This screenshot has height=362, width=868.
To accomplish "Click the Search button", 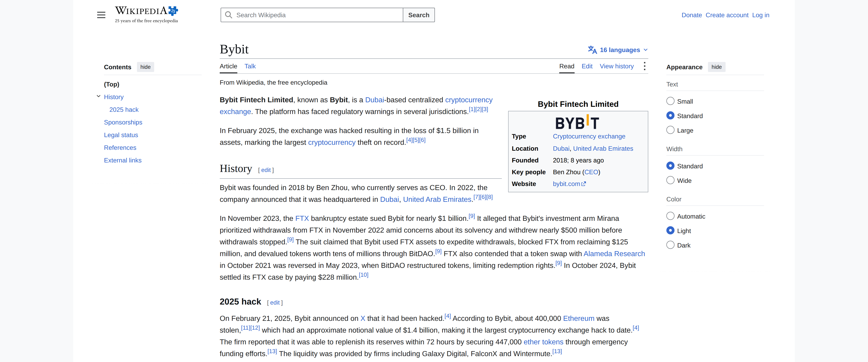I will [418, 15].
